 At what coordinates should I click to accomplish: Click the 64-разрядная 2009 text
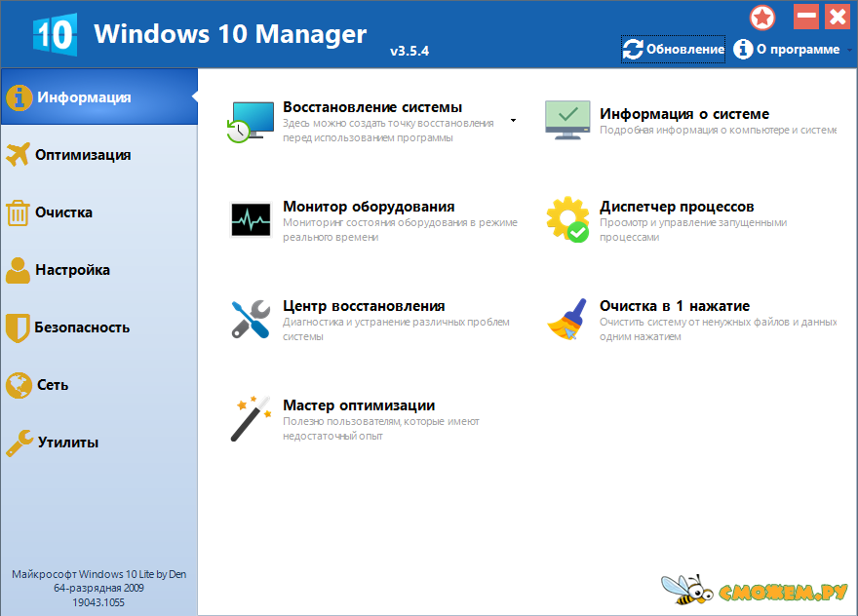[x=99, y=588]
